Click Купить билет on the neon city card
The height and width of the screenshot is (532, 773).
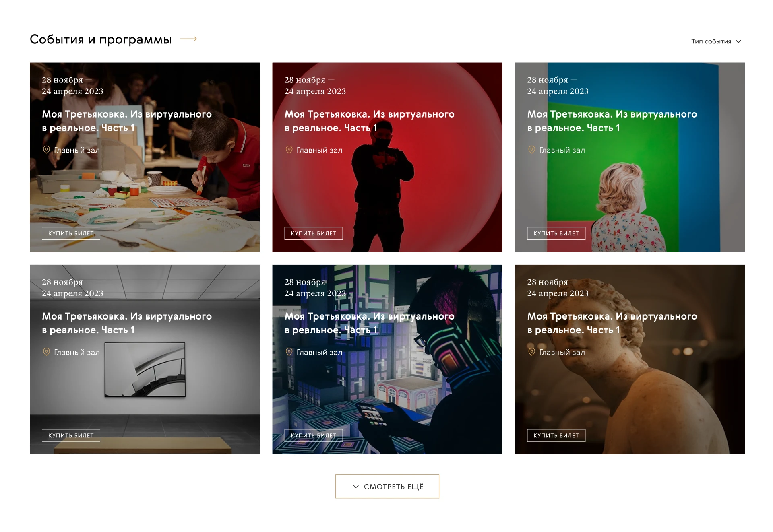314,435
